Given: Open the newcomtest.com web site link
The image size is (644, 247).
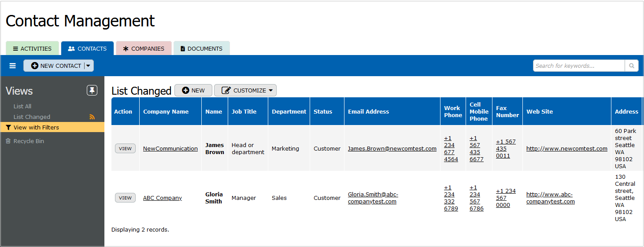Looking at the screenshot, I should point(566,148).
